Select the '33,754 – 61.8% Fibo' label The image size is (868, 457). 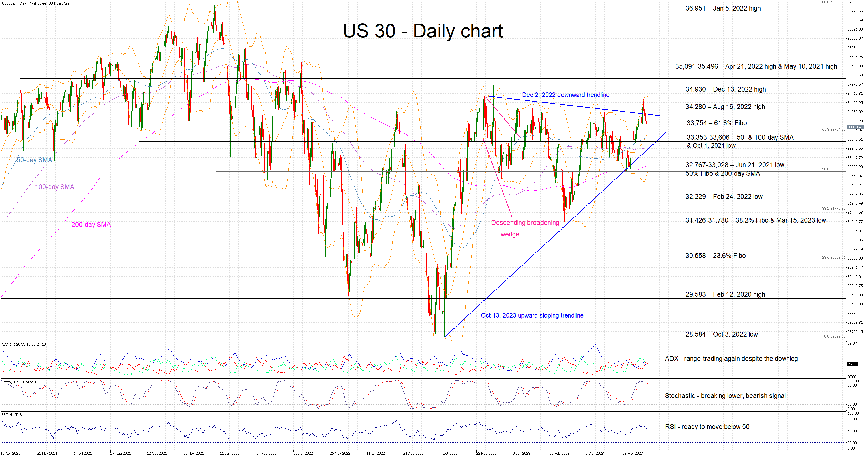click(717, 123)
